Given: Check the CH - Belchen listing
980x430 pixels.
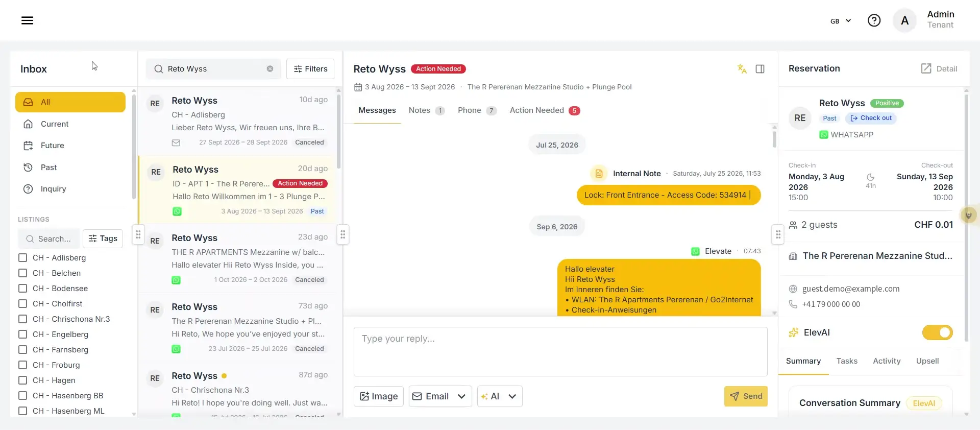Looking at the screenshot, I should pyautogui.click(x=22, y=273).
